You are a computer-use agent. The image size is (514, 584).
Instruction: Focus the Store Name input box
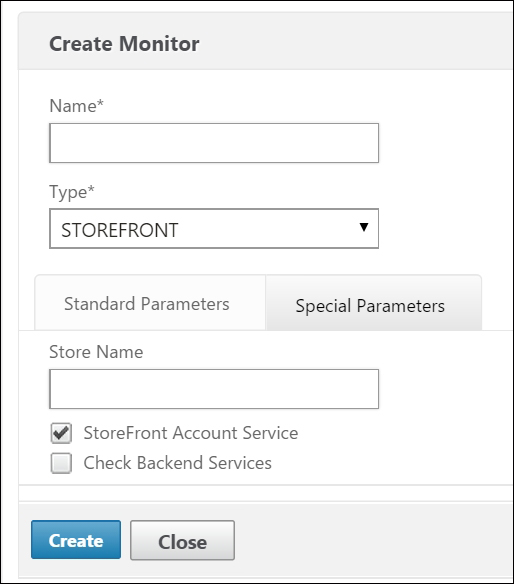pos(214,389)
